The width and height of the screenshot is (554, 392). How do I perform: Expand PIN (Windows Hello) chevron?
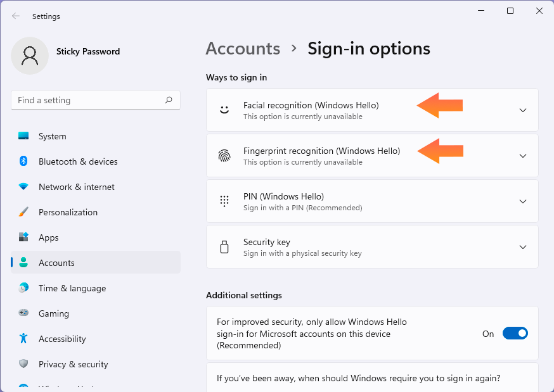523,201
